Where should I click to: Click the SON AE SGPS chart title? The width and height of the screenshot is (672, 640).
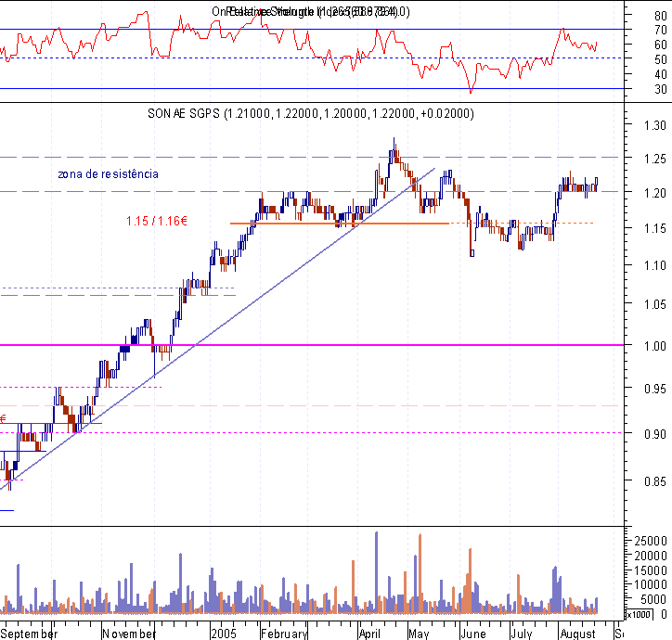pyautogui.click(x=311, y=113)
